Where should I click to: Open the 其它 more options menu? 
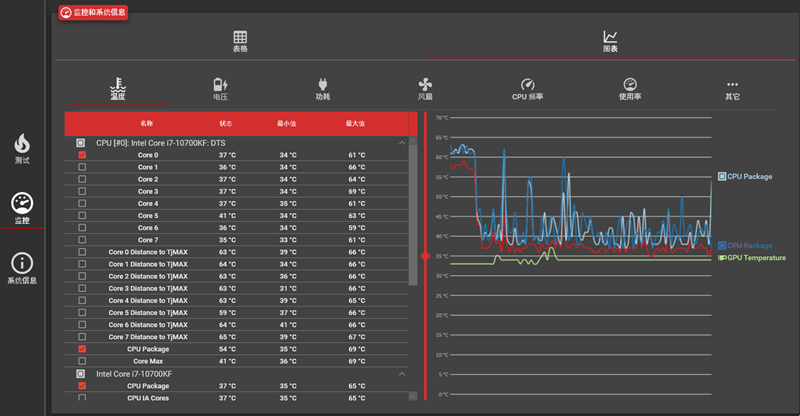(732, 85)
